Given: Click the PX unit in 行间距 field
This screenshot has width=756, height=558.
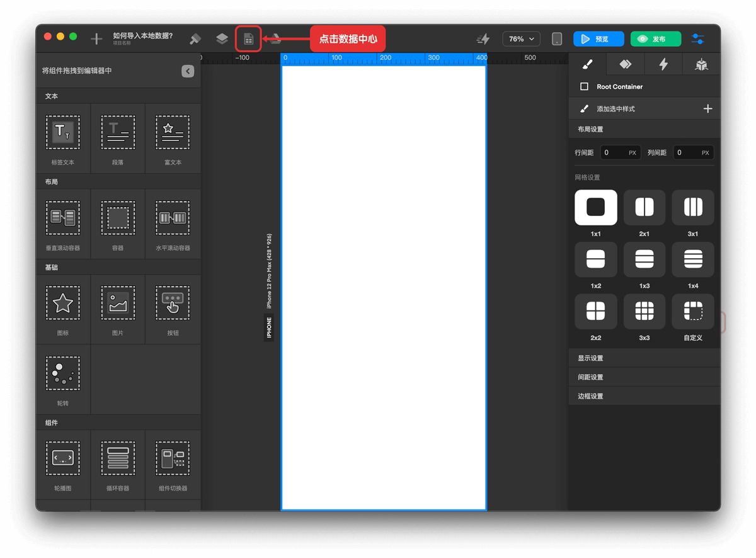Looking at the screenshot, I should 633,153.
